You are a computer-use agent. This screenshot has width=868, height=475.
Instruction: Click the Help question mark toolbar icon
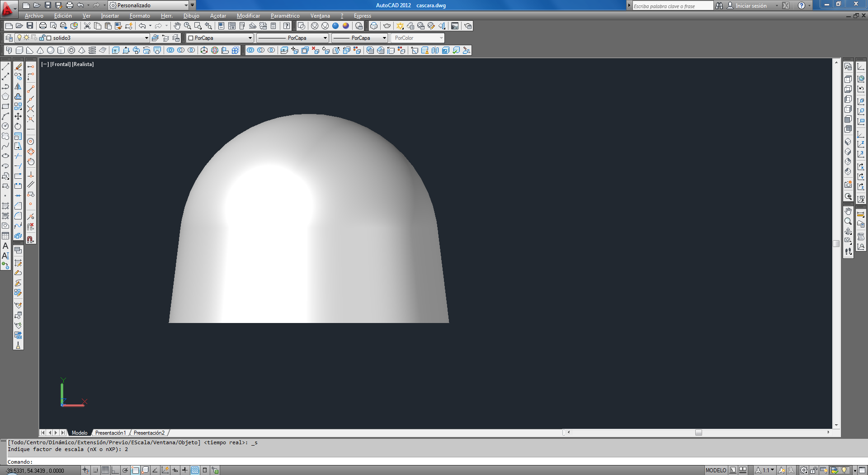click(287, 26)
